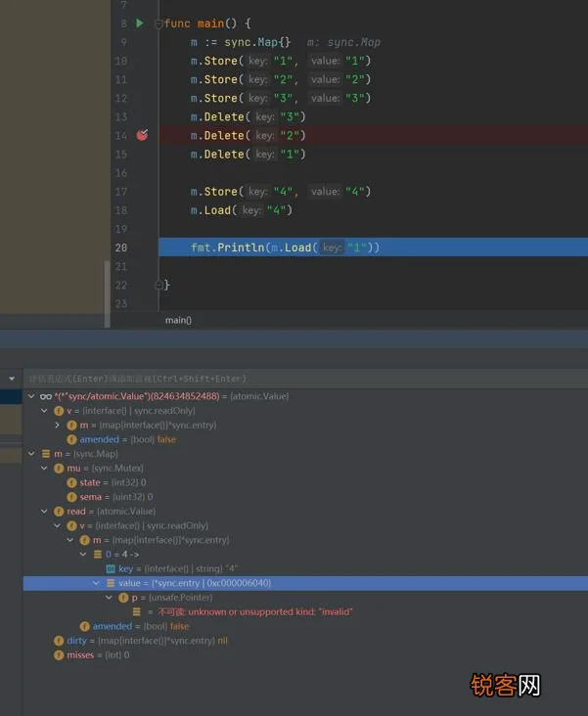This screenshot has height=716, width=588.
Task: Click inline hint m: sync.Map on line 9
Action: tap(343, 42)
